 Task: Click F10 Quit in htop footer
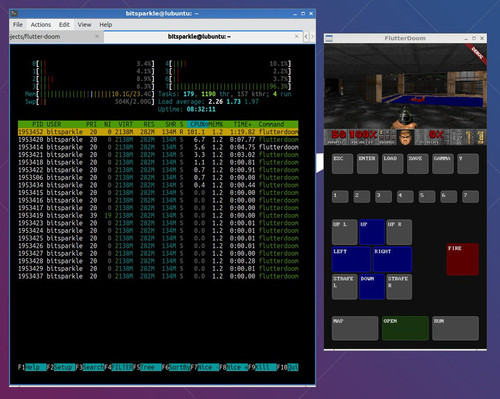tap(287, 367)
